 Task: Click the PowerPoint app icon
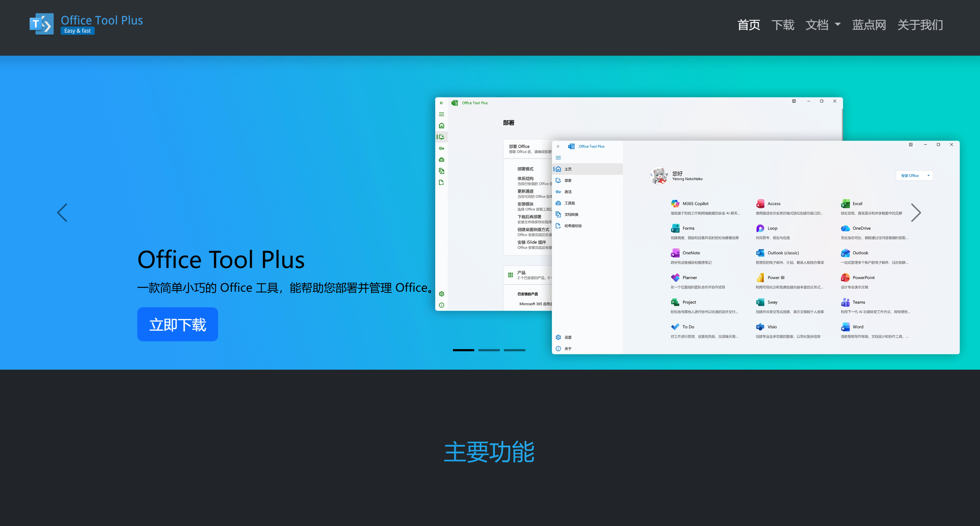[845, 278]
